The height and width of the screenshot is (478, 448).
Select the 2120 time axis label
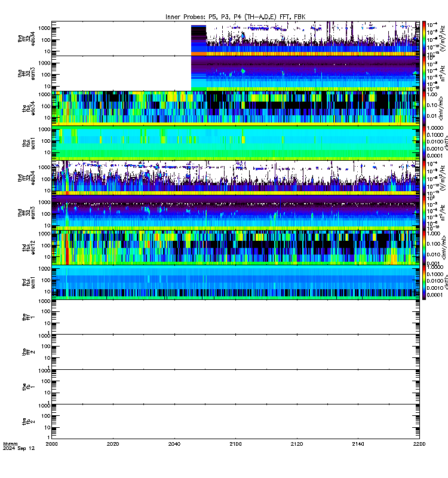point(297,444)
